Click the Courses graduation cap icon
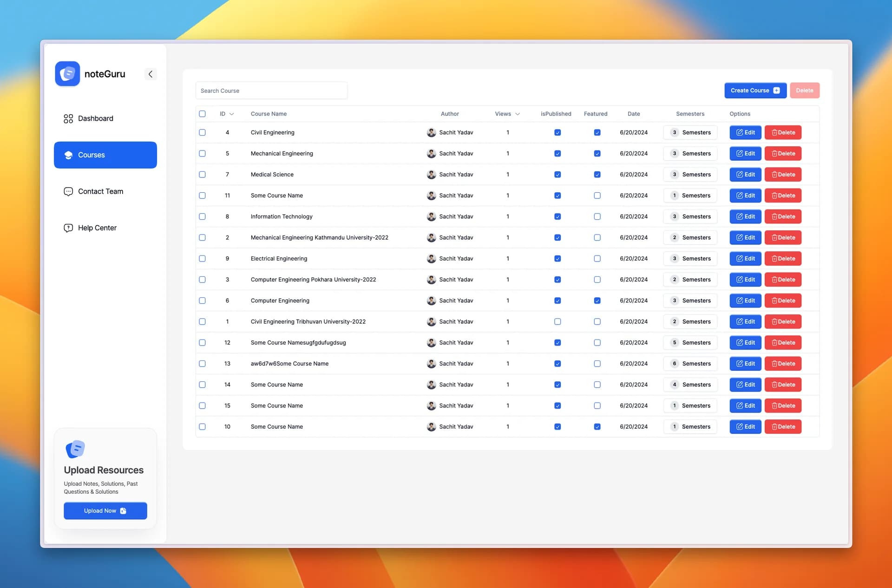 pos(68,155)
